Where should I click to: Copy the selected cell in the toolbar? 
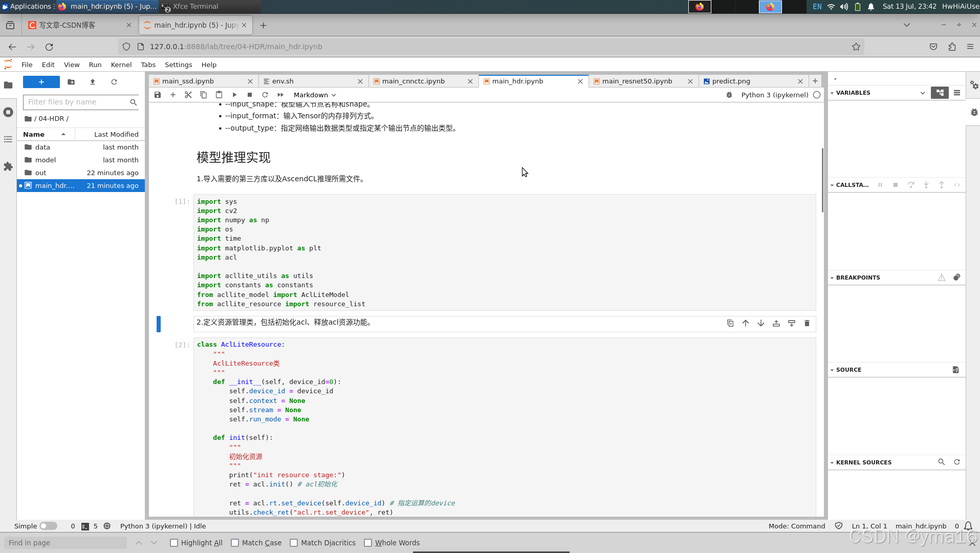point(204,95)
